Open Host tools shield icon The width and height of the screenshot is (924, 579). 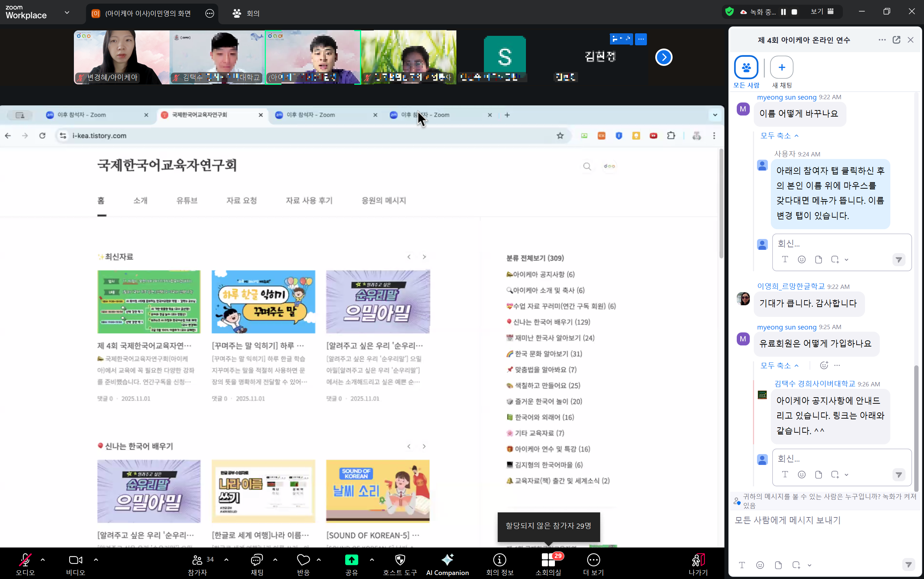tap(400, 560)
